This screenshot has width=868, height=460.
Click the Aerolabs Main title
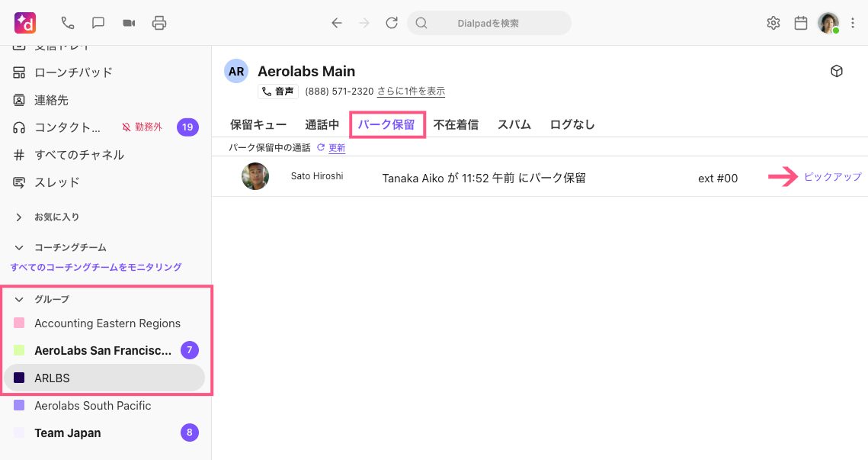306,72
